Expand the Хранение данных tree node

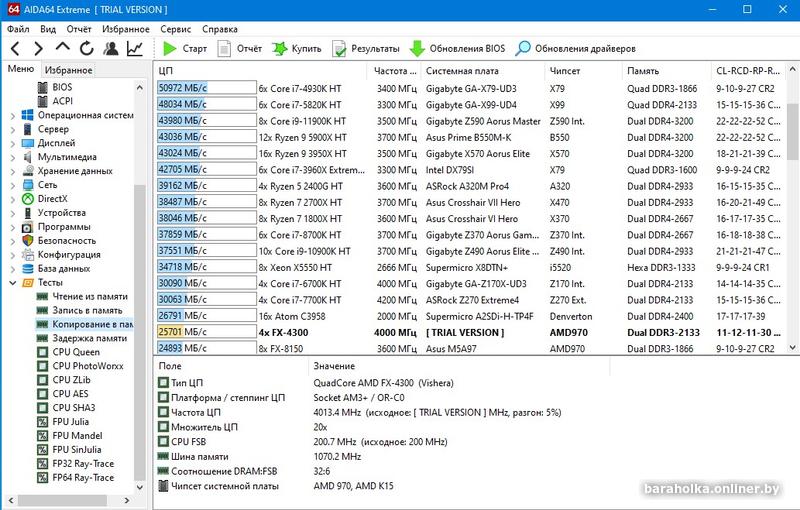pyautogui.click(x=13, y=171)
